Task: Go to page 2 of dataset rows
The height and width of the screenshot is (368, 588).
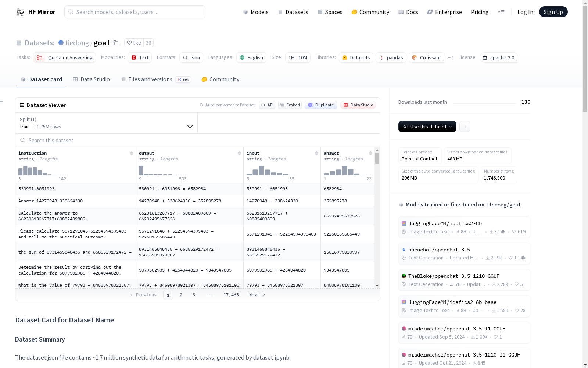Action: pos(181,295)
